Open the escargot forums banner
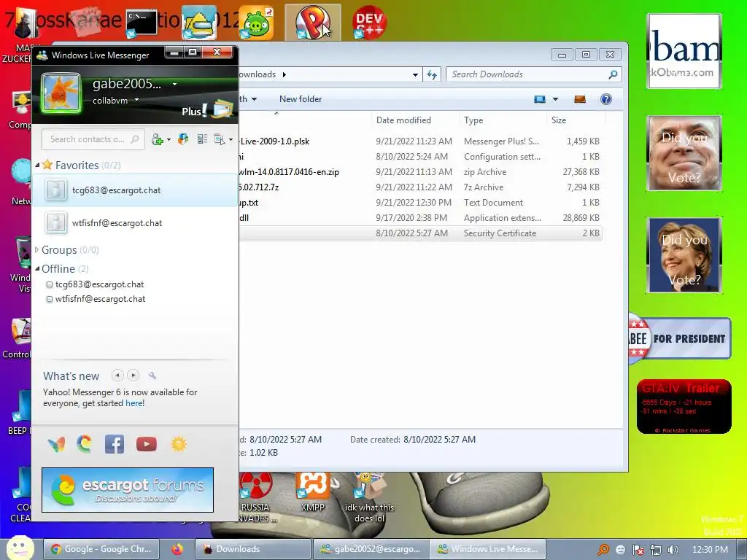This screenshot has width=747, height=560. pos(128,490)
